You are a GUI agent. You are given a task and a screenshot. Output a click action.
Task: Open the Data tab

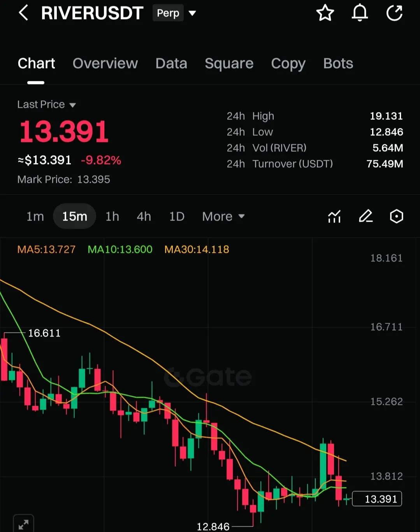coord(171,63)
